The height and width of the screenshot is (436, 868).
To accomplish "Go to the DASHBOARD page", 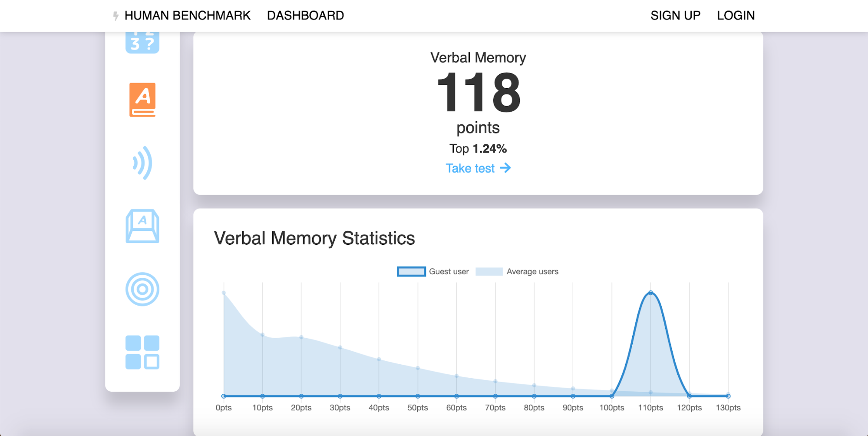I will pos(305,16).
